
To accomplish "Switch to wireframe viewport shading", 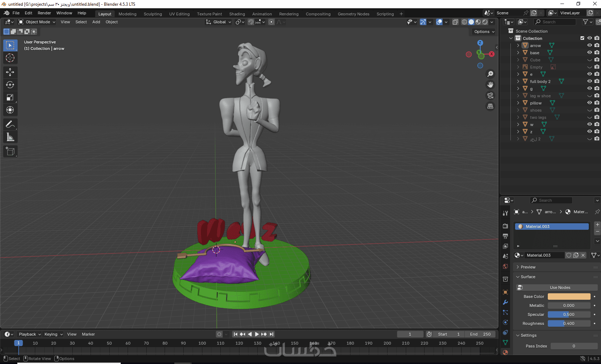I will click(x=464, y=22).
